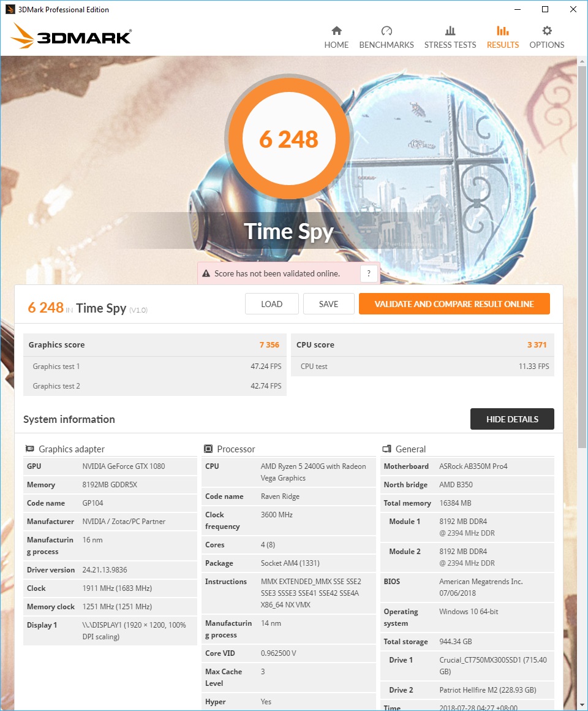Click the orange Results chart icon
The height and width of the screenshot is (711, 588).
pos(502,31)
